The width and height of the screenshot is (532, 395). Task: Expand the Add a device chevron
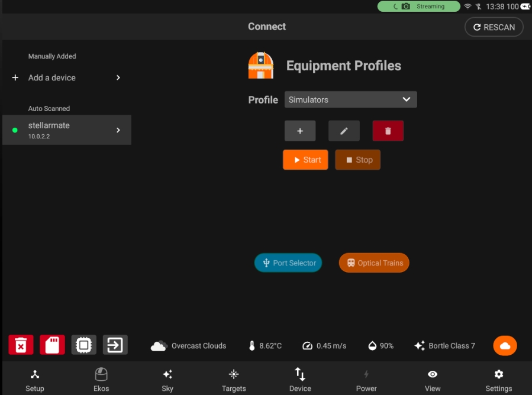(118, 77)
